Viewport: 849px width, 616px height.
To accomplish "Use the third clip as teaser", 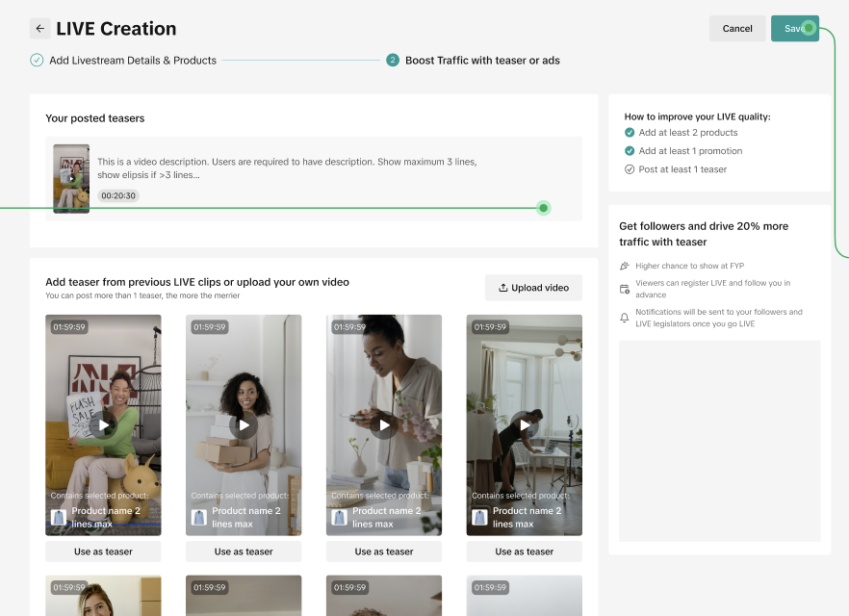I will (384, 552).
